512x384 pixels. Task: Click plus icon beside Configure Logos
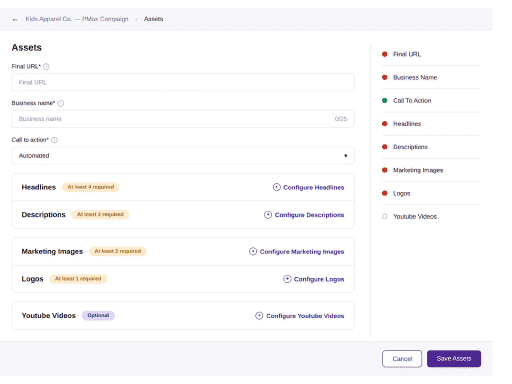click(287, 279)
